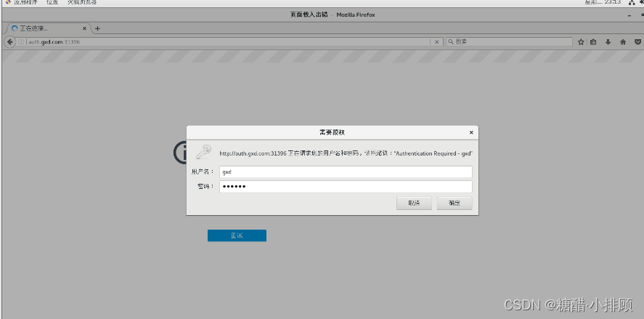This screenshot has width=644, height=319.
Task: Select the '正在连接...' tab
Action: coord(49,29)
